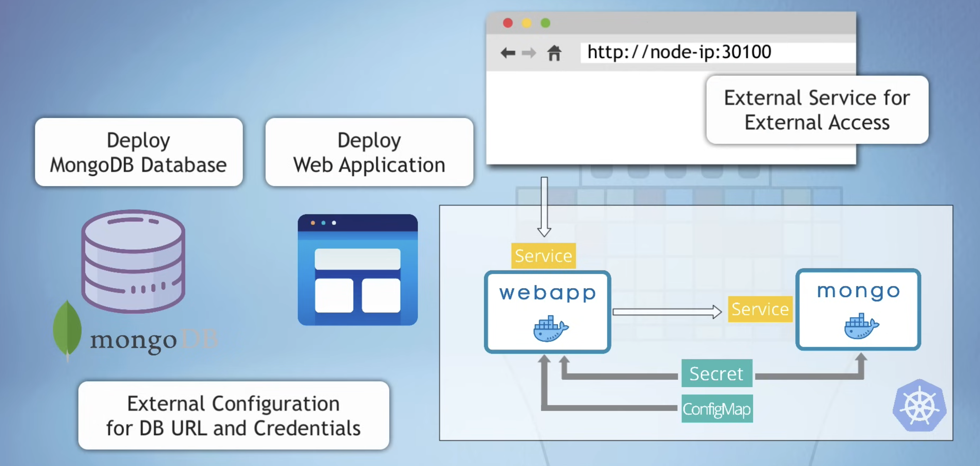Screen dimensions: 980x466
Task: Click the yellow Service label above webapp
Action: click(x=543, y=256)
